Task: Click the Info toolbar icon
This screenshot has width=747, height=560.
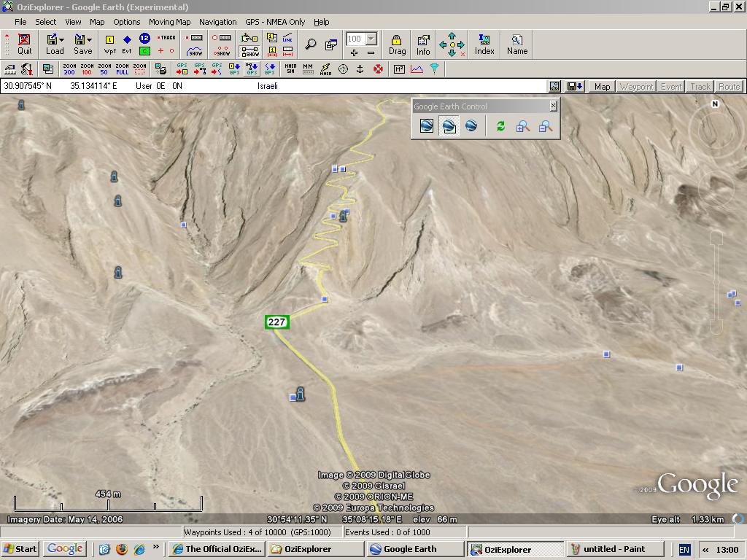Action: pyautogui.click(x=423, y=44)
